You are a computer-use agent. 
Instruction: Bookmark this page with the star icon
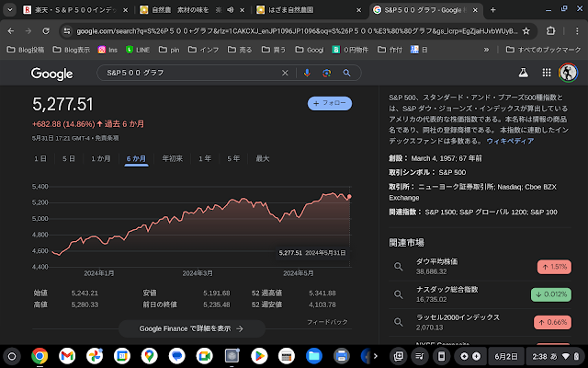[526, 31]
